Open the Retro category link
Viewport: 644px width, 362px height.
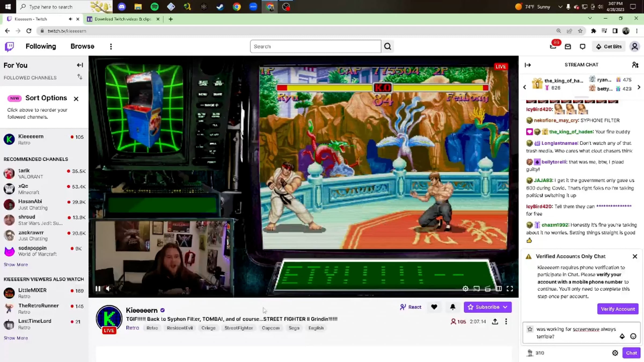coord(133,328)
